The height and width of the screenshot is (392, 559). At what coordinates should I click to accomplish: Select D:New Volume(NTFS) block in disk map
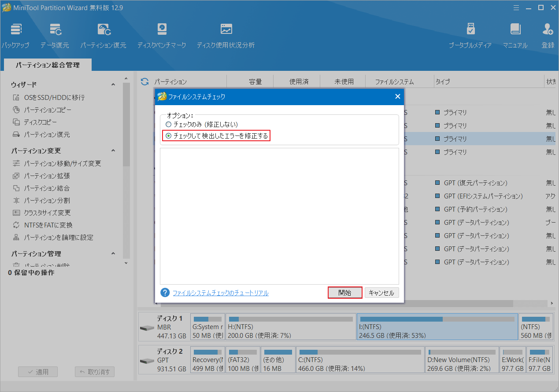click(462, 360)
